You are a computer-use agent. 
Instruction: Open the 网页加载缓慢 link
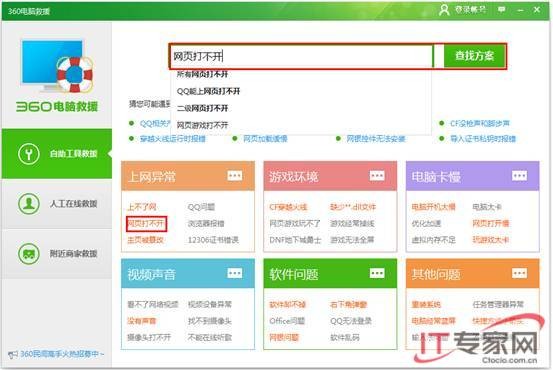tap(265, 139)
